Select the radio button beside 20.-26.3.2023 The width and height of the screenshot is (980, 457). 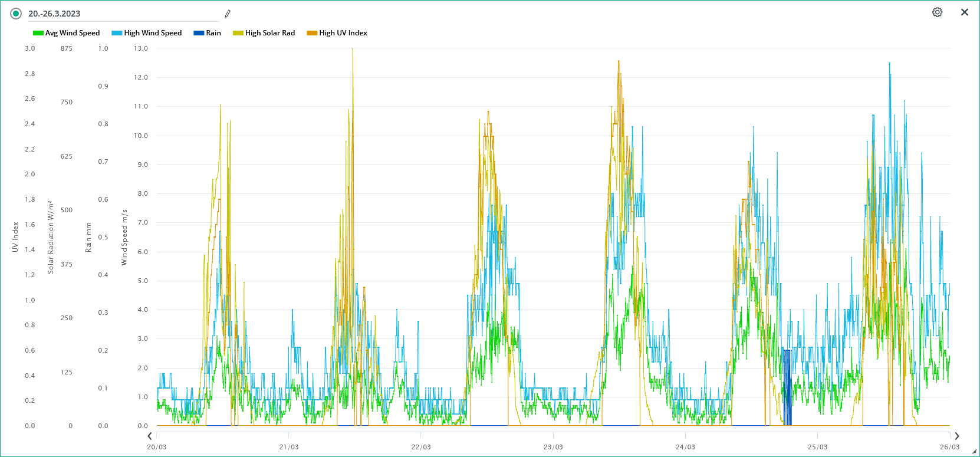coord(16,14)
